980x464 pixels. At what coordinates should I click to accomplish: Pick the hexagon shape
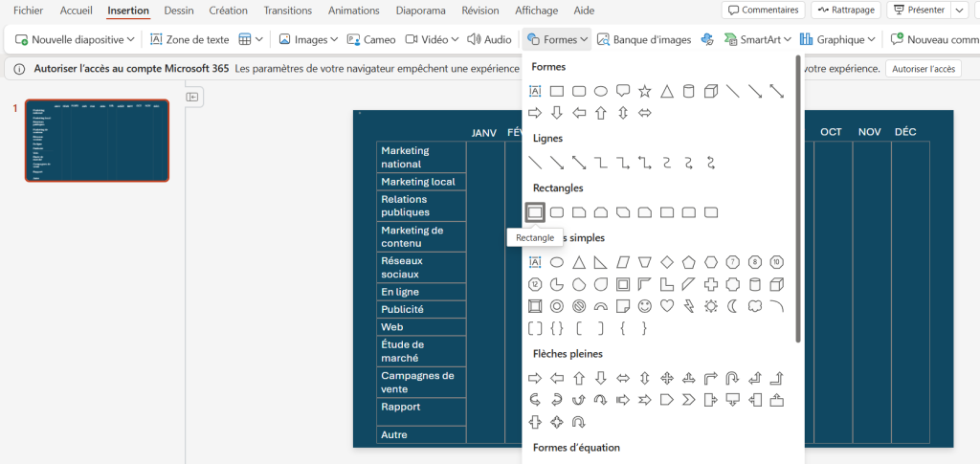[711, 262]
